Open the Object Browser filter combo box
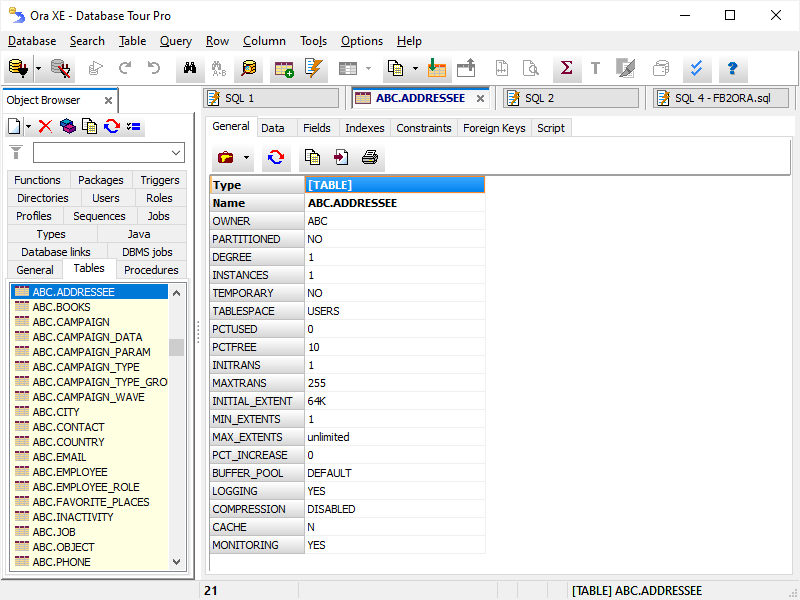Image resolution: width=800 pixels, height=600 pixels. pos(176,152)
